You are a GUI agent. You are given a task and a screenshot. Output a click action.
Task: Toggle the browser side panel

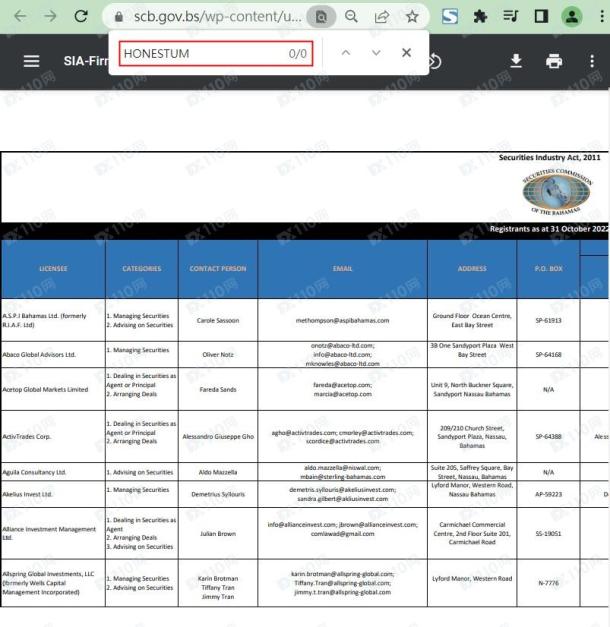coord(541,16)
